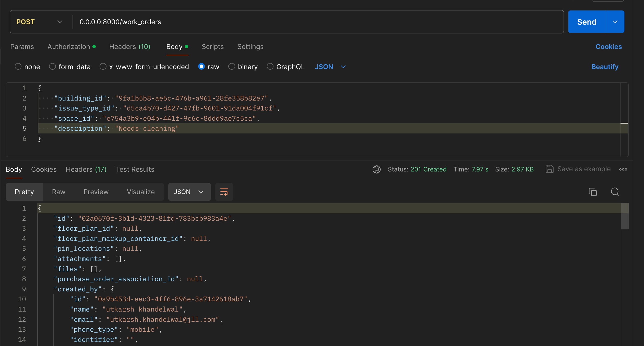Click the "pin_locations" response line
Screen dimensions: 644x346
tap(98, 249)
